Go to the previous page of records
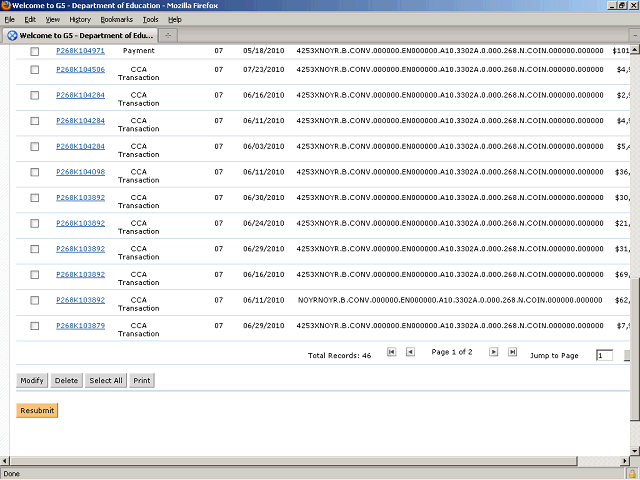 coord(410,352)
